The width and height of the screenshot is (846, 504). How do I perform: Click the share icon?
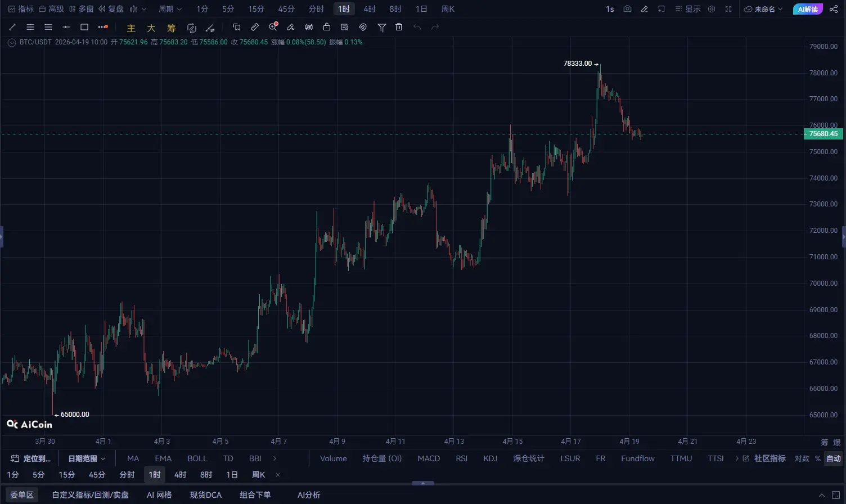point(834,9)
